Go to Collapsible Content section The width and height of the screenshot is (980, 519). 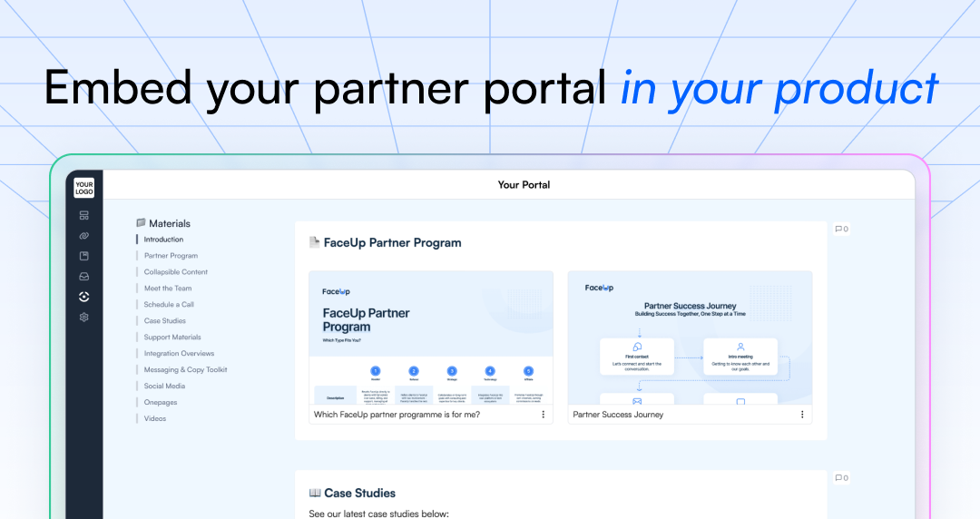point(176,272)
